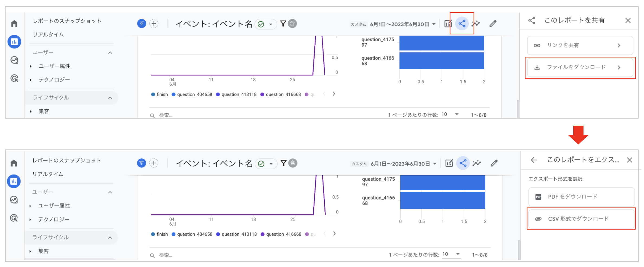Select ファイルをダウンロード option

coord(580,67)
